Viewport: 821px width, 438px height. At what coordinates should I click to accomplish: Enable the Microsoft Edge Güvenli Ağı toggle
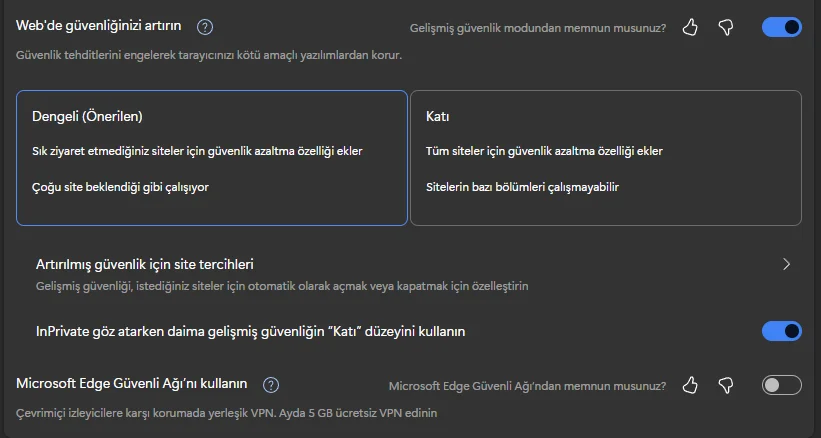click(x=781, y=385)
